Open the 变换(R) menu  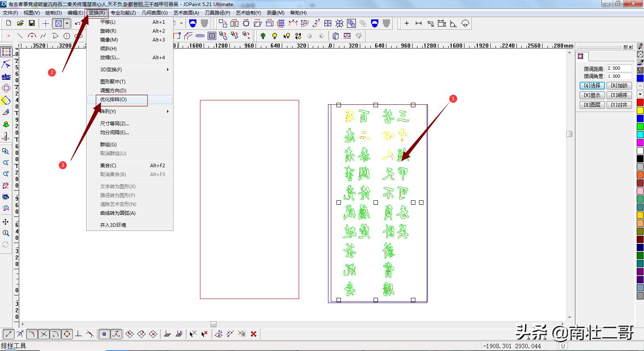97,13
